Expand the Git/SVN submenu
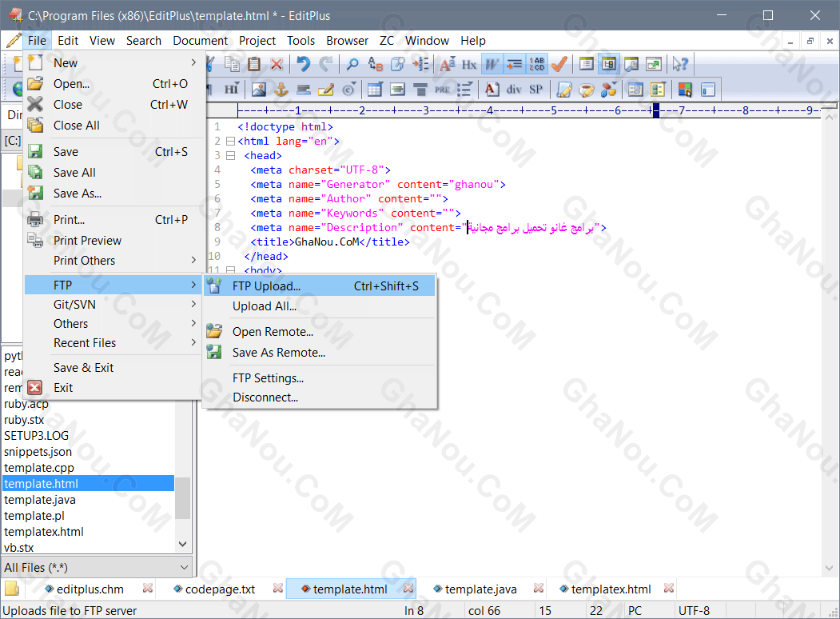The height and width of the screenshot is (619, 840). coord(112,305)
